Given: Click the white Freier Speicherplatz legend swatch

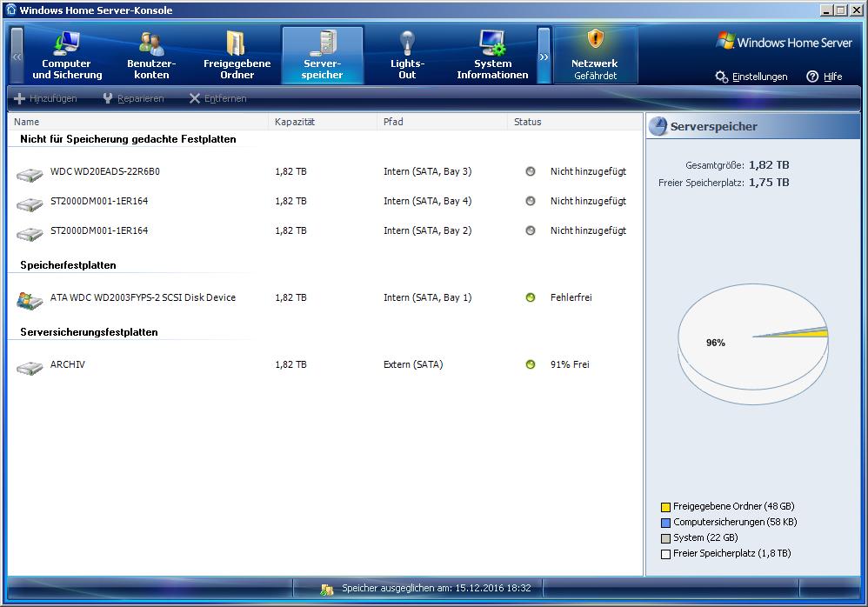Looking at the screenshot, I should coord(665,554).
